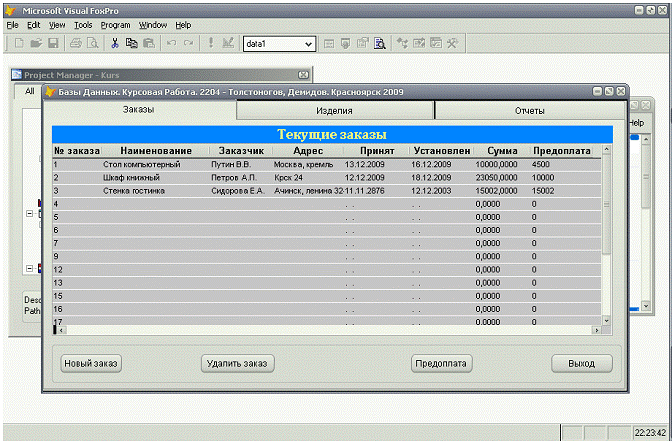Open the Отчеты tab
The height and width of the screenshot is (444, 672).
coord(529,110)
